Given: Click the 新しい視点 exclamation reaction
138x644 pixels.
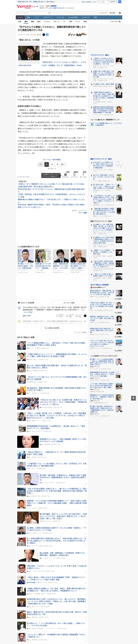Looking at the screenshot, I should click(x=83, y=175).
